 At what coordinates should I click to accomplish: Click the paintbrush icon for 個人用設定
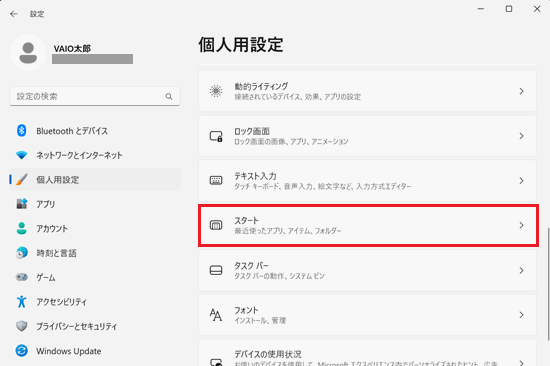click(22, 180)
